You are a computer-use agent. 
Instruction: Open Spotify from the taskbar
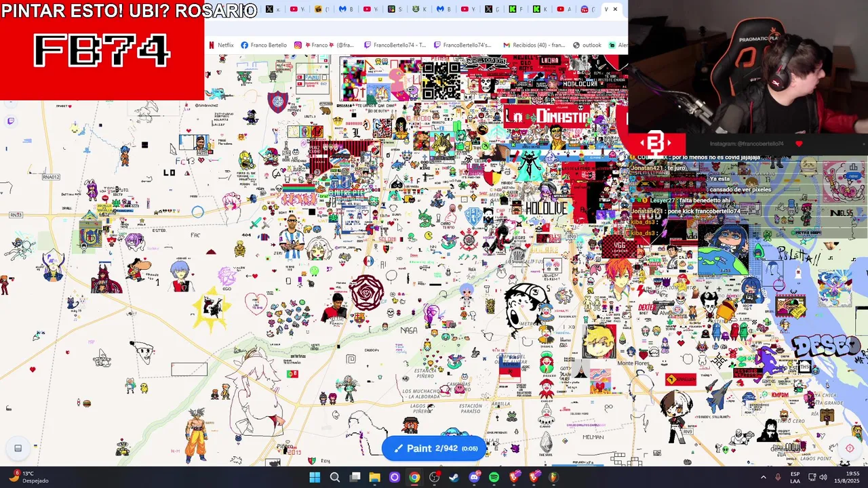tap(494, 477)
